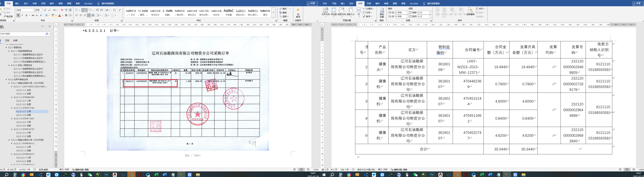Open the Paper Size (纸张大小) icon
Image resolution: width=644 pixels, height=177 pixels.
pyautogui.click(x=351, y=10)
